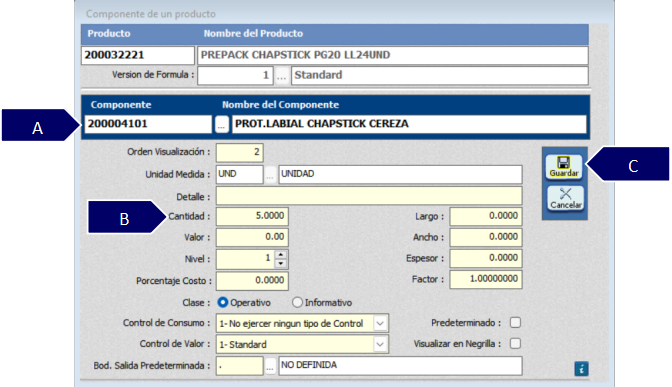The height and width of the screenshot is (387, 672).
Task: Click the Porcentaje Costo field
Action: 252,281
